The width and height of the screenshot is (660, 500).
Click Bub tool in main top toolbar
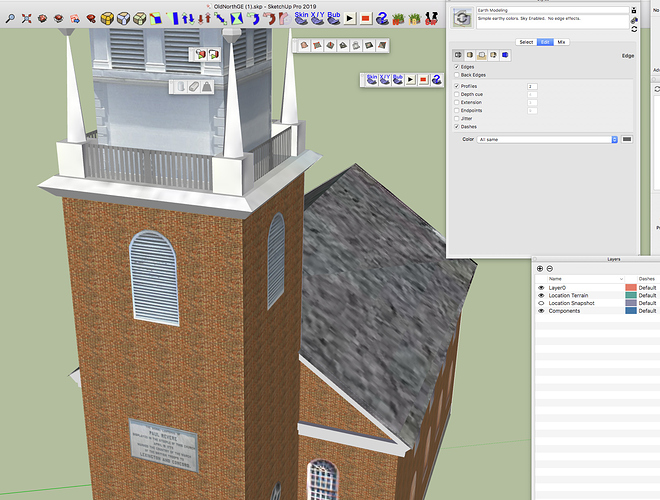334,18
